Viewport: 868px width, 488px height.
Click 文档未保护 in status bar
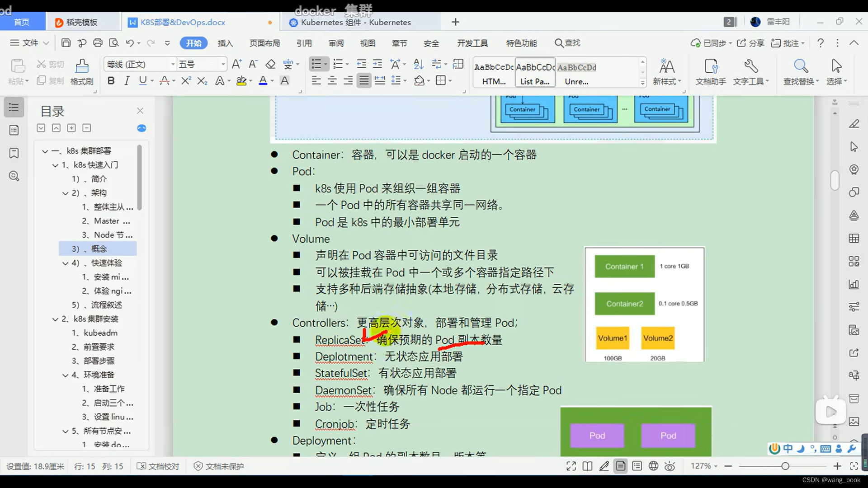[x=219, y=466]
